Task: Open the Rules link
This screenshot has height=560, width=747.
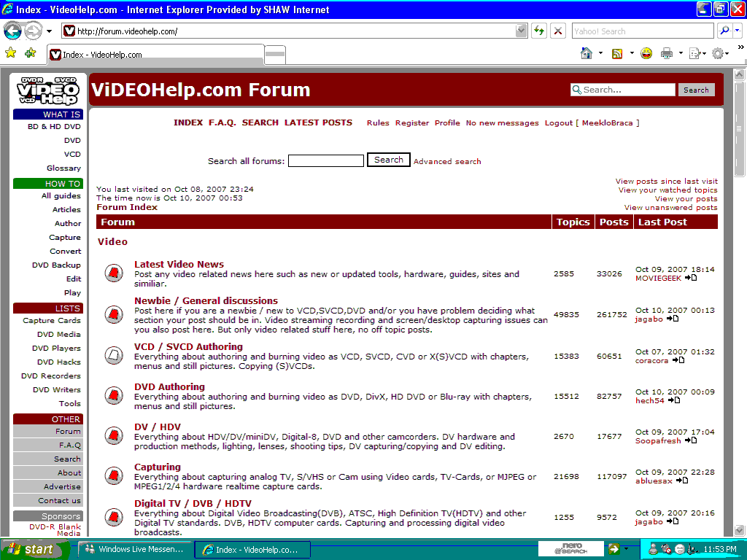Action: [378, 122]
